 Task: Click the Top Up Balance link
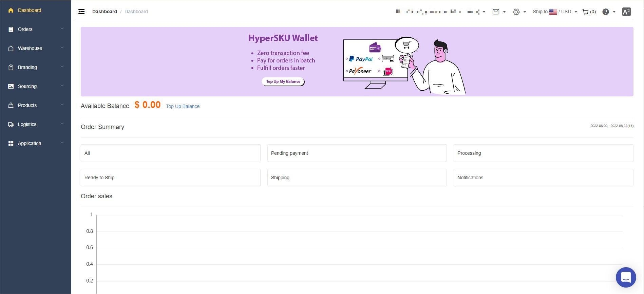pos(183,106)
